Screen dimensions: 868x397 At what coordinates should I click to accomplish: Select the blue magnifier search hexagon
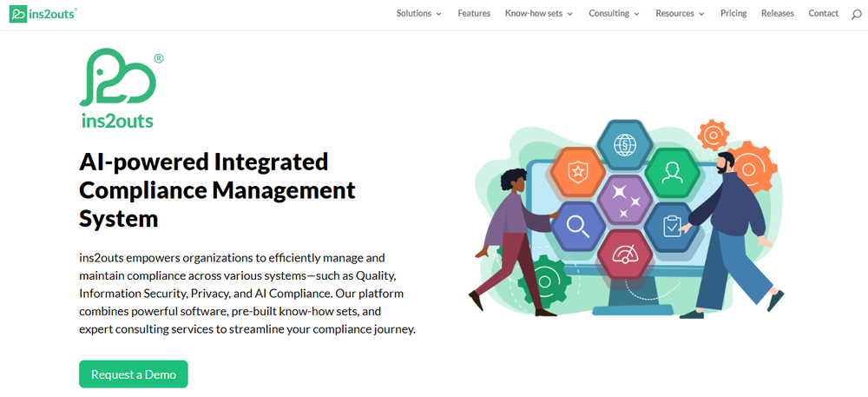tap(577, 227)
